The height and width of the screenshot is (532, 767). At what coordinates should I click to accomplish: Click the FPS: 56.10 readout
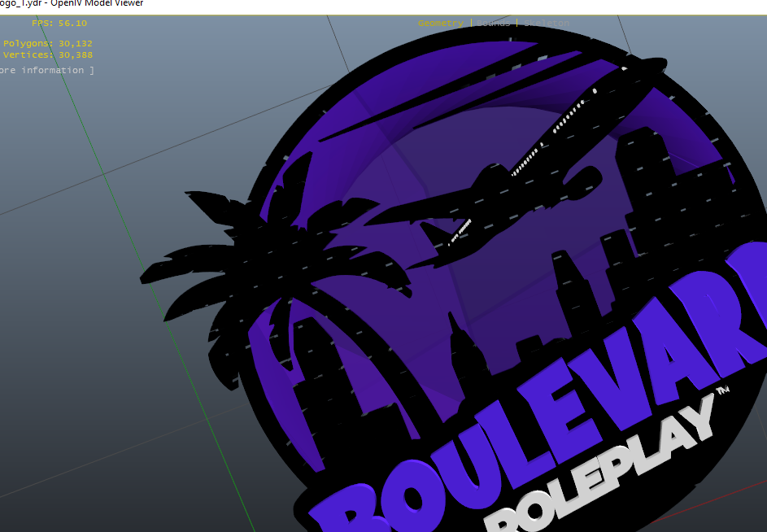click(x=59, y=23)
